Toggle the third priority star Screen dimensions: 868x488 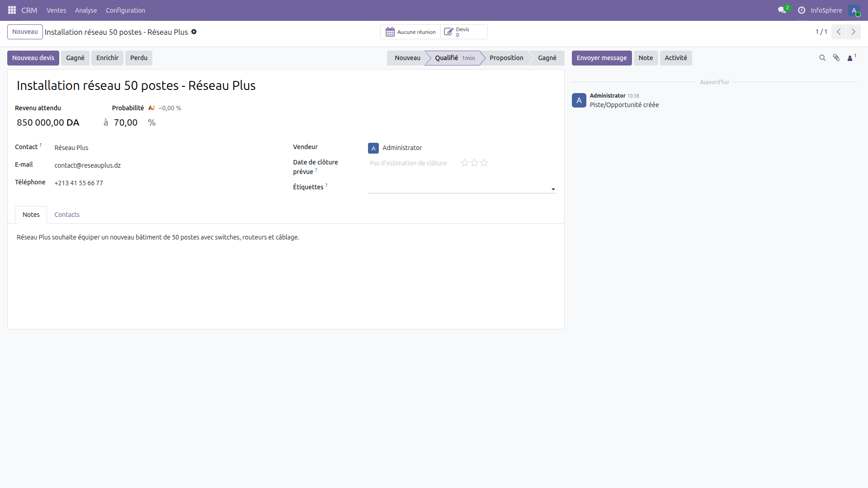(x=484, y=163)
